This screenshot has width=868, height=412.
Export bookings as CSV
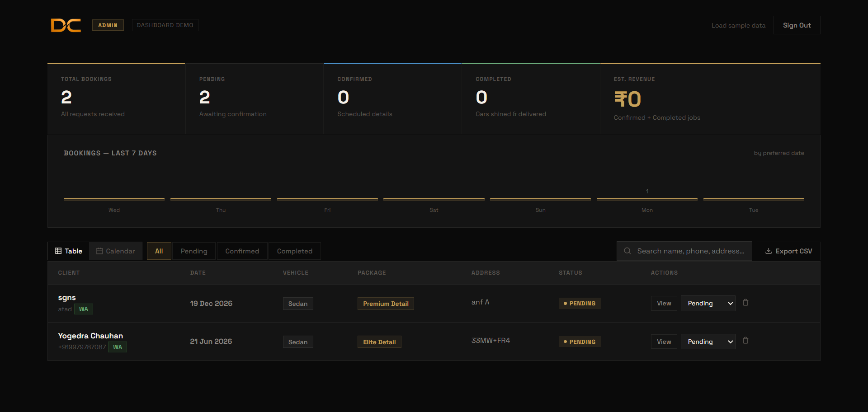click(x=788, y=251)
